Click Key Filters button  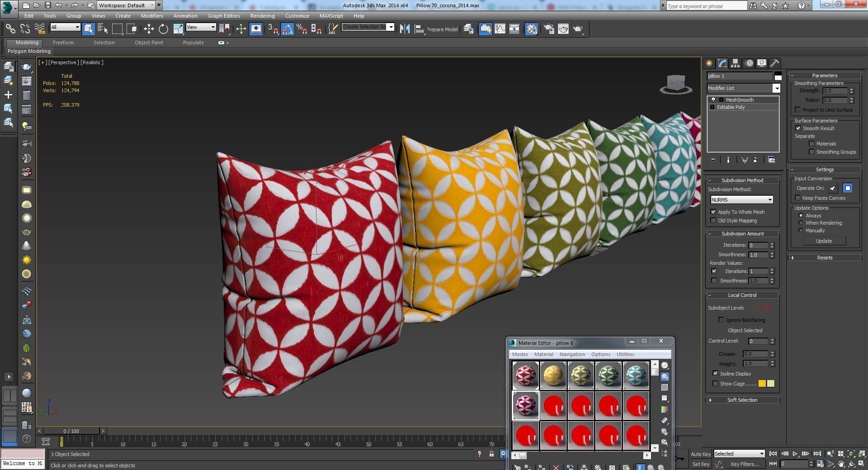tap(745, 464)
